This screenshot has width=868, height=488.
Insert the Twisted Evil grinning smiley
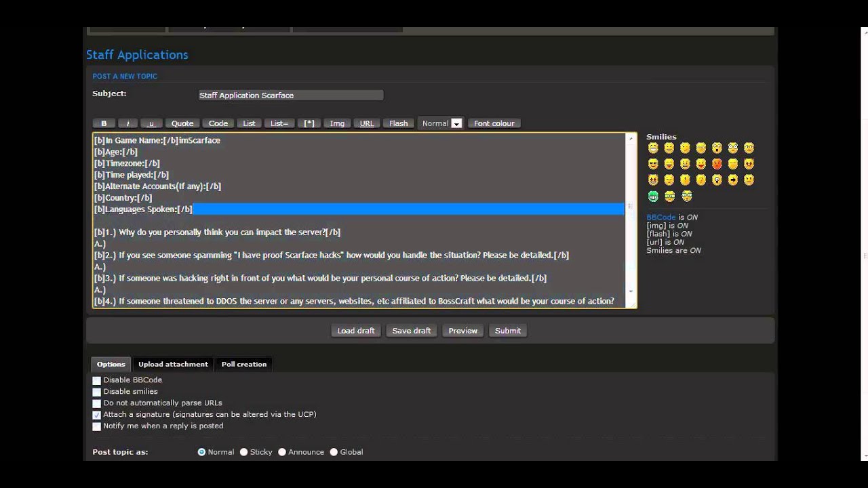[x=653, y=180]
